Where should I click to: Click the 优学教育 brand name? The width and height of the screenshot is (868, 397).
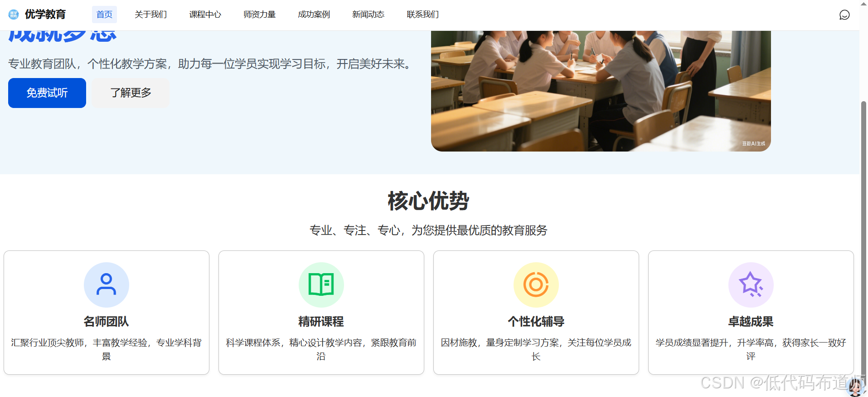(x=45, y=15)
